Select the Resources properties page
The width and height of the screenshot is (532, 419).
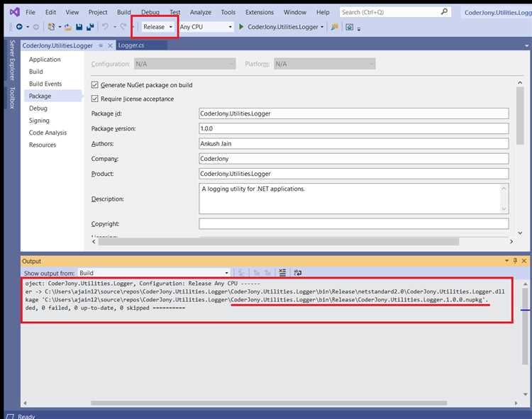(x=43, y=145)
